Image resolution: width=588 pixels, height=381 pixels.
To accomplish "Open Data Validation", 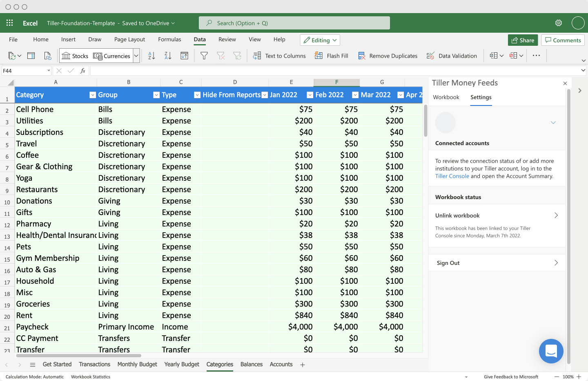I will pyautogui.click(x=452, y=56).
